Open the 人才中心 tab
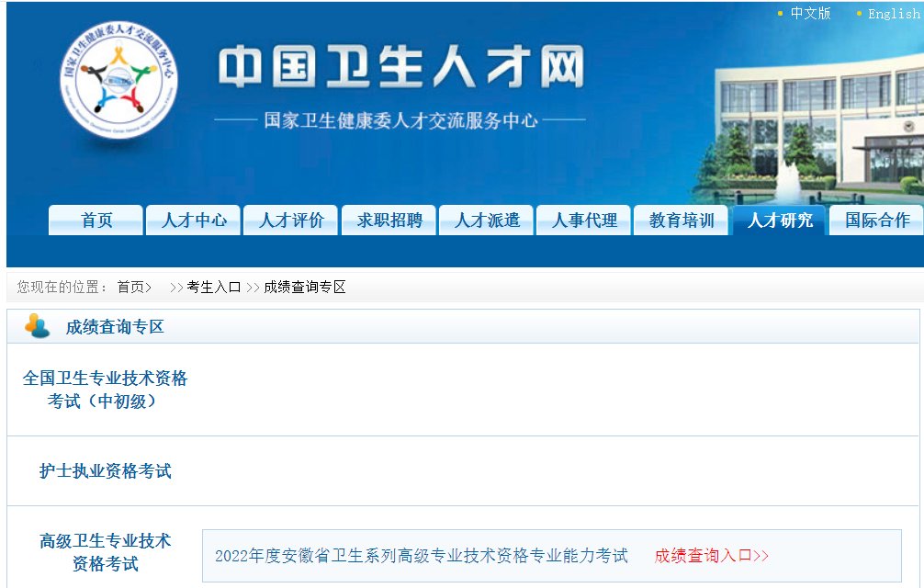 [193, 220]
